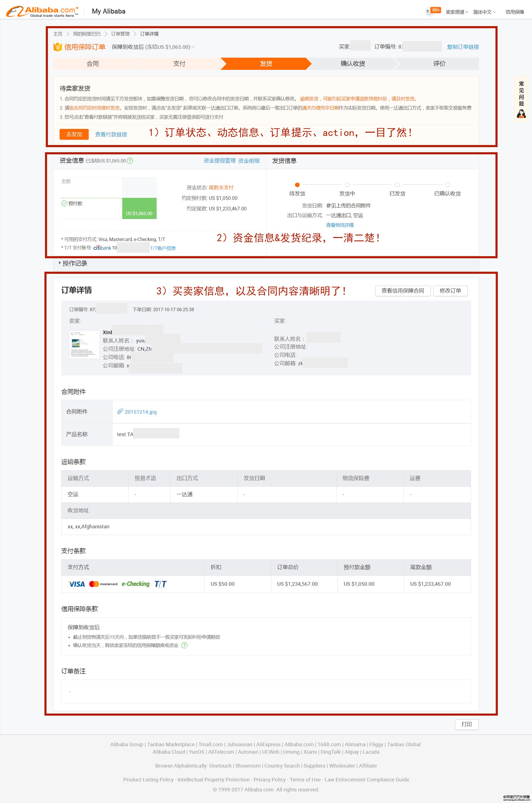
Task: Open 订单管理 from the breadcrumb
Action: click(x=121, y=34)
